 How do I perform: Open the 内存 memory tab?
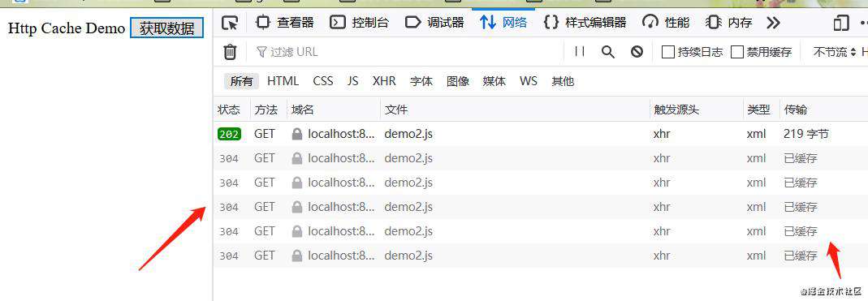pos(728,23)
